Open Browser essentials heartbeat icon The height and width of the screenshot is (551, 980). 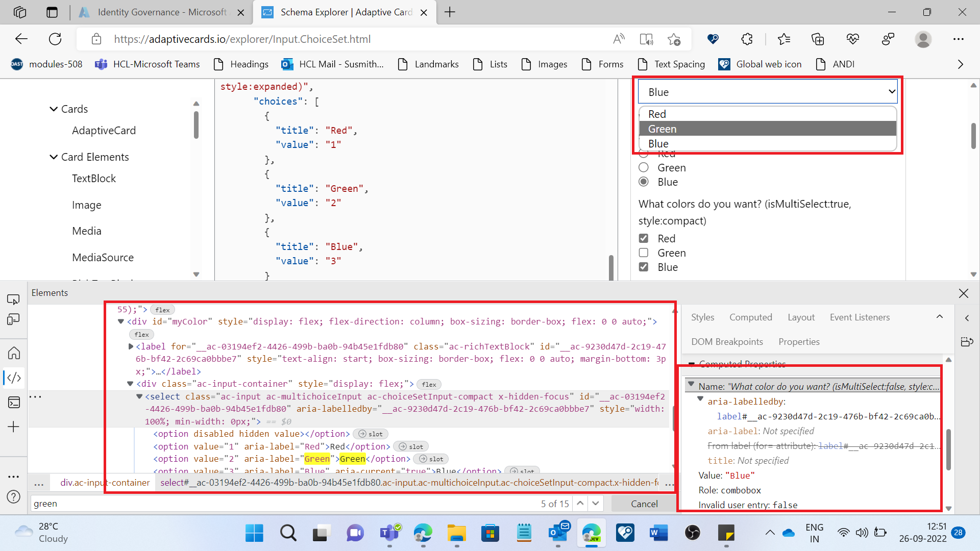853,39
